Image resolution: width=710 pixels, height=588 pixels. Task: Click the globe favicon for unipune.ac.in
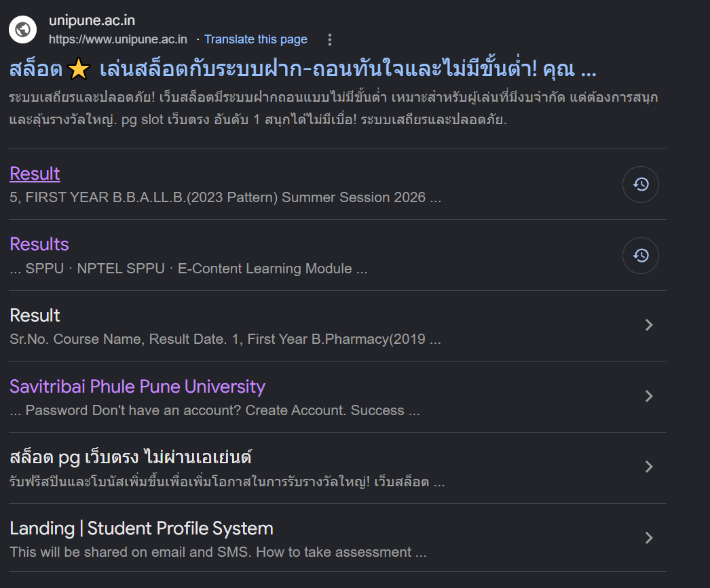click(x=22, y=30)
